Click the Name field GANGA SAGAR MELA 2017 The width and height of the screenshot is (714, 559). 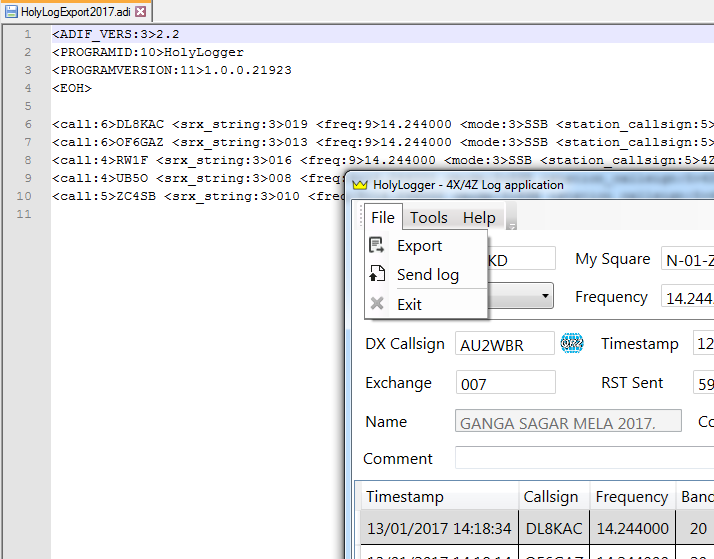(568, 421)
